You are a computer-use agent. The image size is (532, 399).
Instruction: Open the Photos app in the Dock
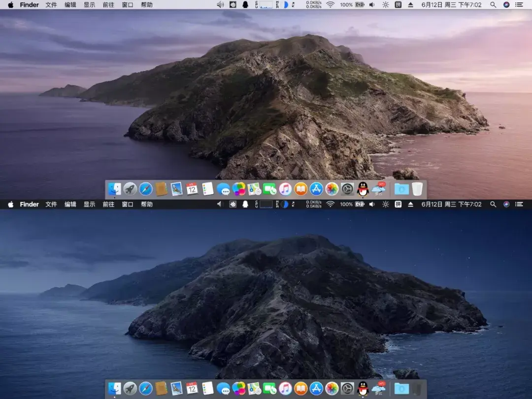(x=331, y=189)
